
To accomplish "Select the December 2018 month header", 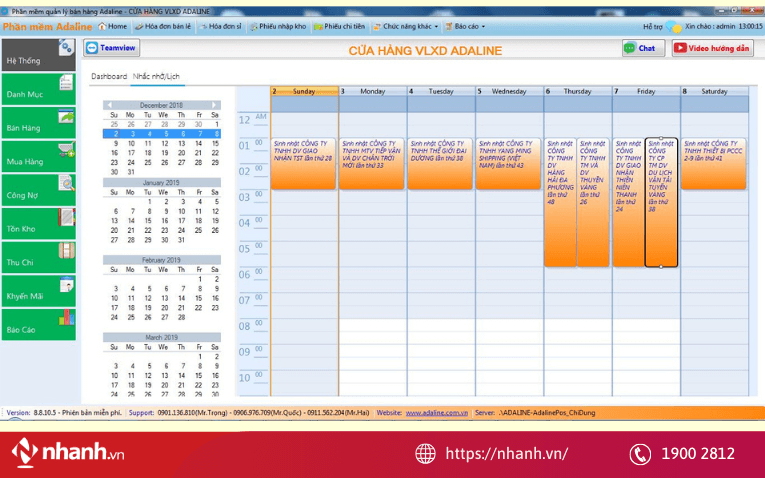I will coord(161,105).
